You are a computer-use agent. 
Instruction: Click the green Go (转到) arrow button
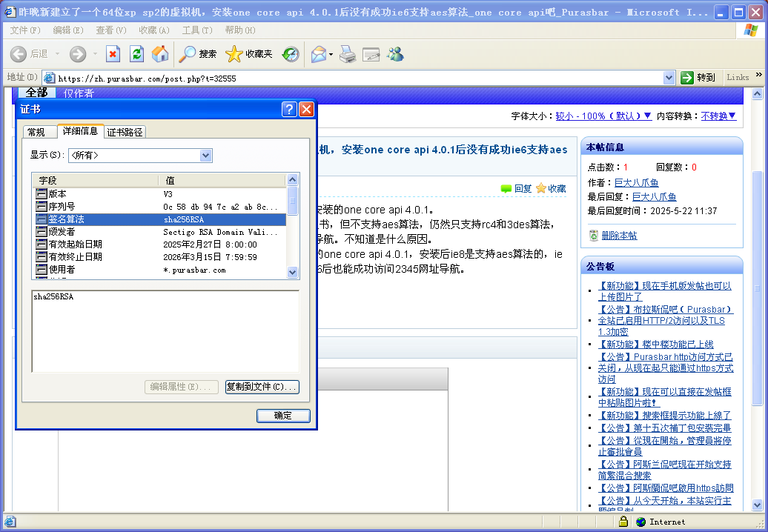tap(687, 77)
